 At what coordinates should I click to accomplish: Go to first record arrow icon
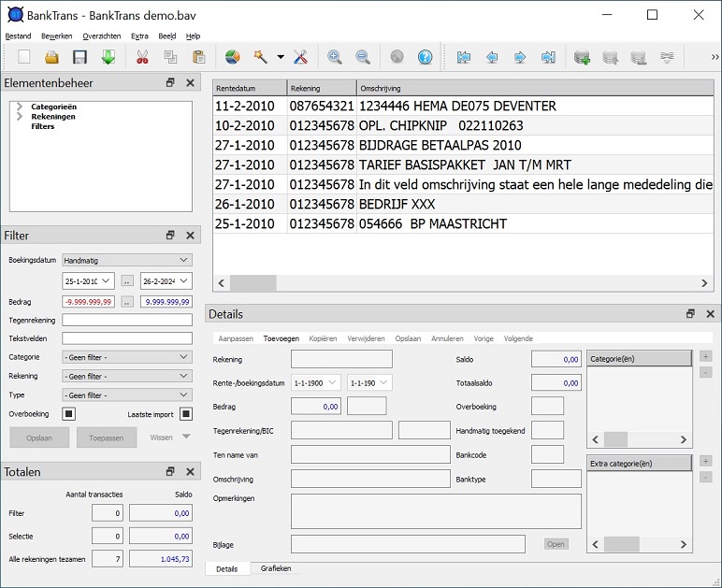pos(463,58)
